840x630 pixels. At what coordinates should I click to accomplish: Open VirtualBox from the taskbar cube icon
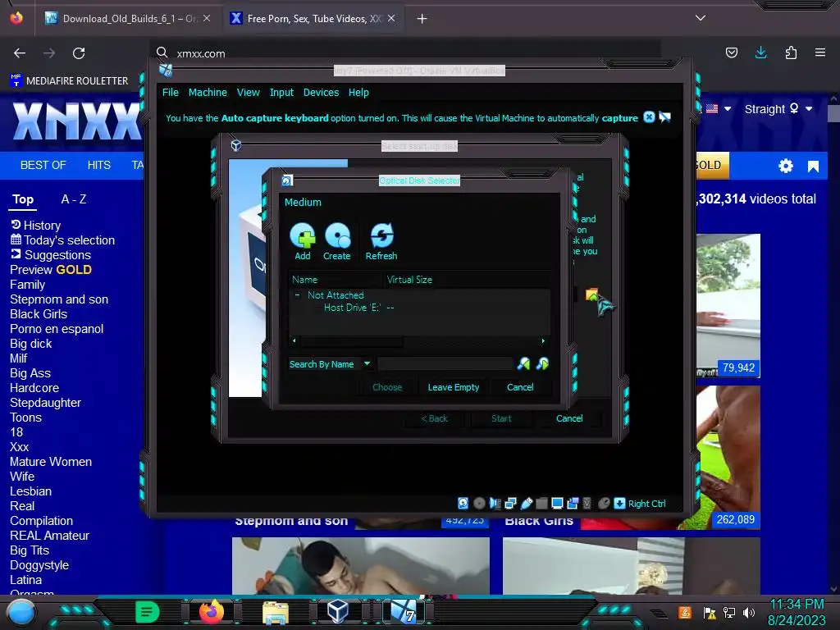pyautogui.click(x=337, y=611)
